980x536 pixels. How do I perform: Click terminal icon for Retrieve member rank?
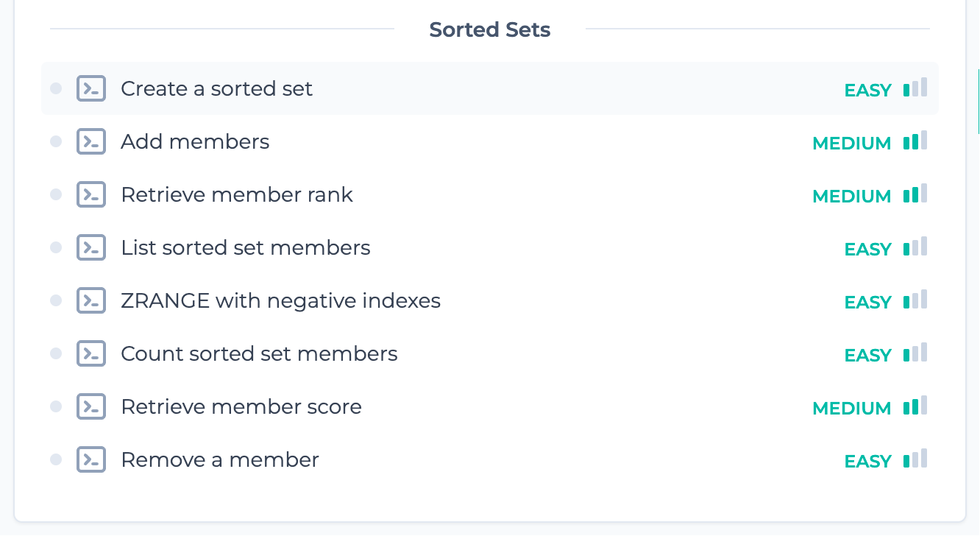[x=91, y=194]
